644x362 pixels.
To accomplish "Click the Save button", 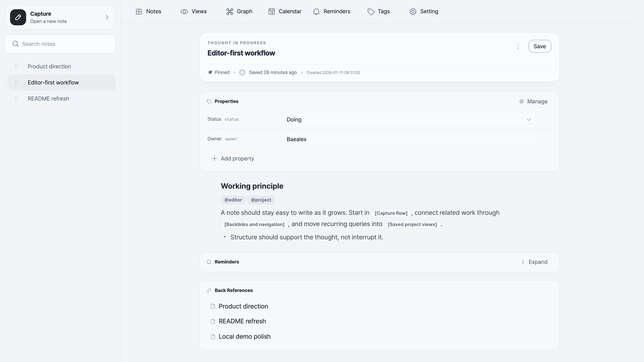I will [x=540, y=46].
